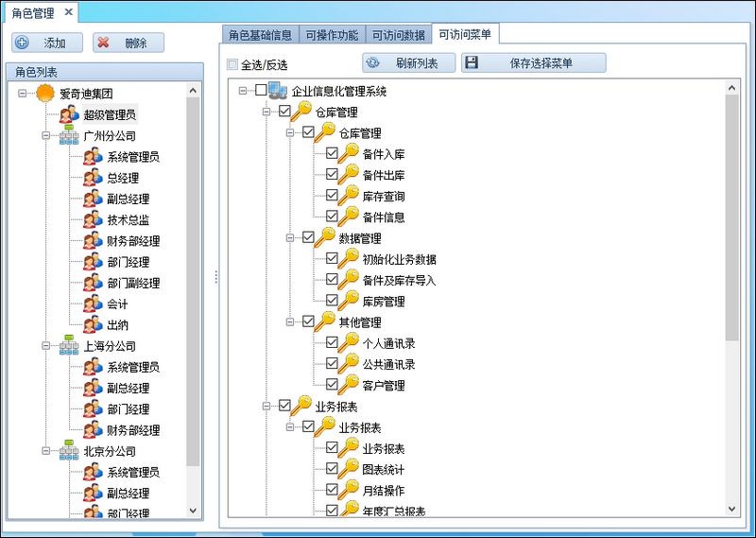Check the 企业信息化管理系统 root checkbox

(261, 90)
